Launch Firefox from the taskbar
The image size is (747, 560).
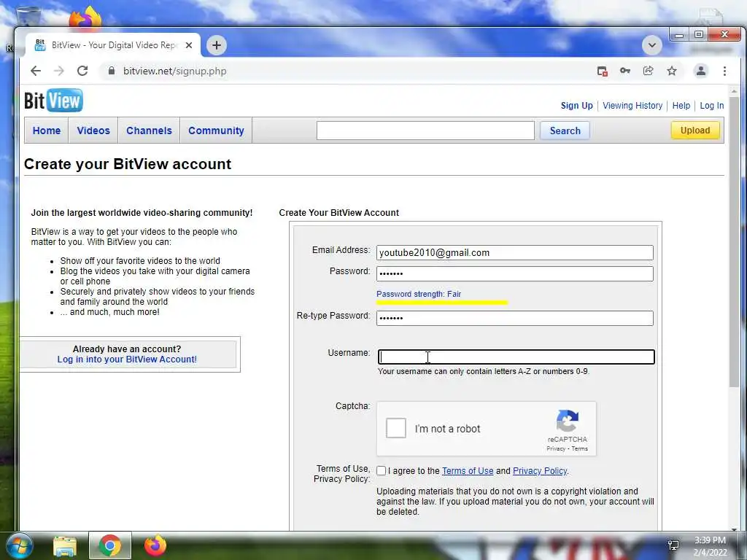pos(155,545)
